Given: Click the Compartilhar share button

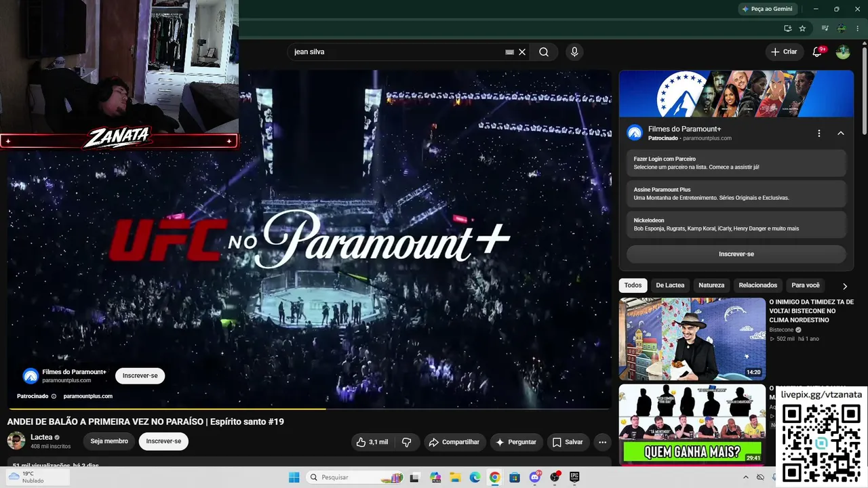Looking at the screenshot, I should coord(454,442).
